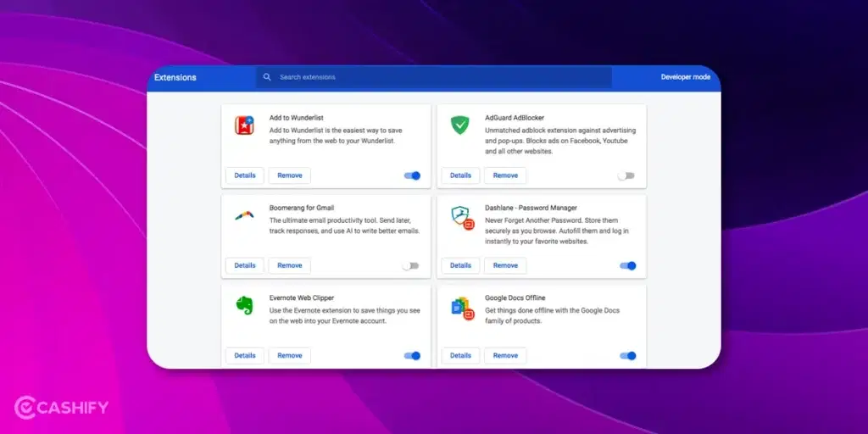
Task: Disable the Add to Wunderlist extension toggle
Action: click(412, 175)
